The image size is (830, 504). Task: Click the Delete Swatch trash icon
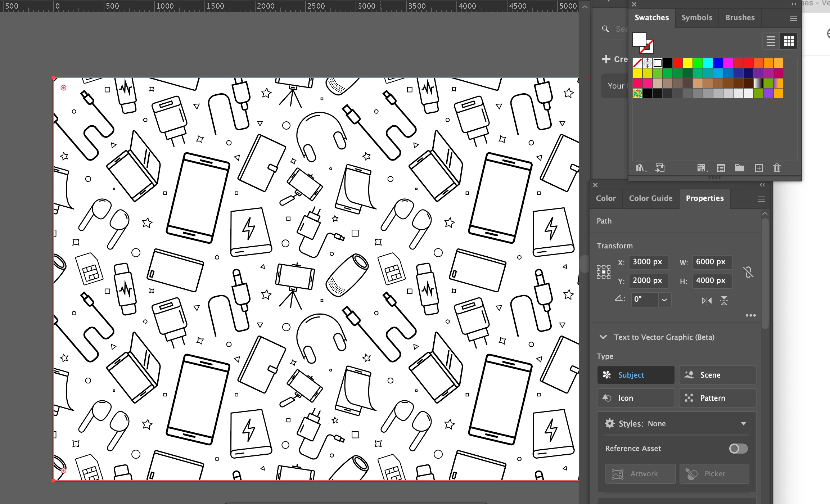pos(777,168)
